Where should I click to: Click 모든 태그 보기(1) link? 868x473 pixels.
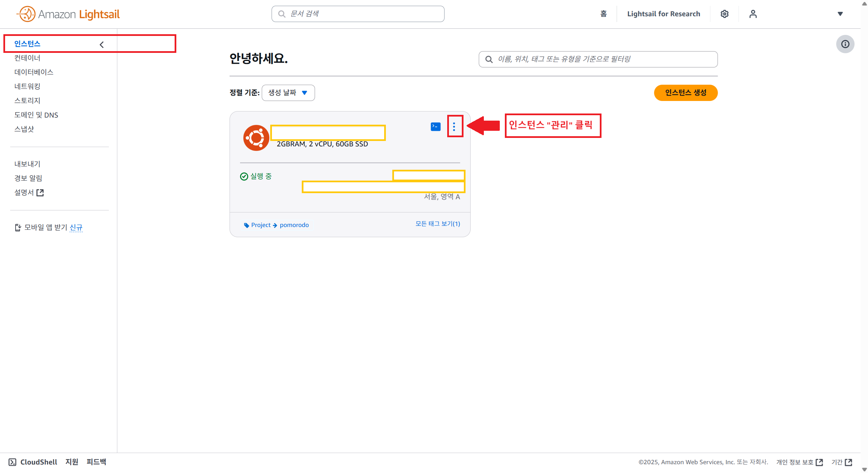(437, 224)
